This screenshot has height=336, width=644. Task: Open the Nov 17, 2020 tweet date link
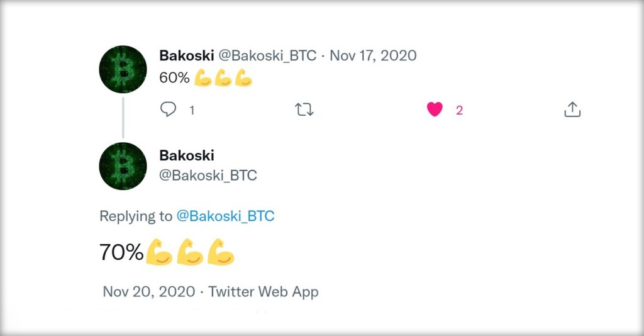(373, 55)
